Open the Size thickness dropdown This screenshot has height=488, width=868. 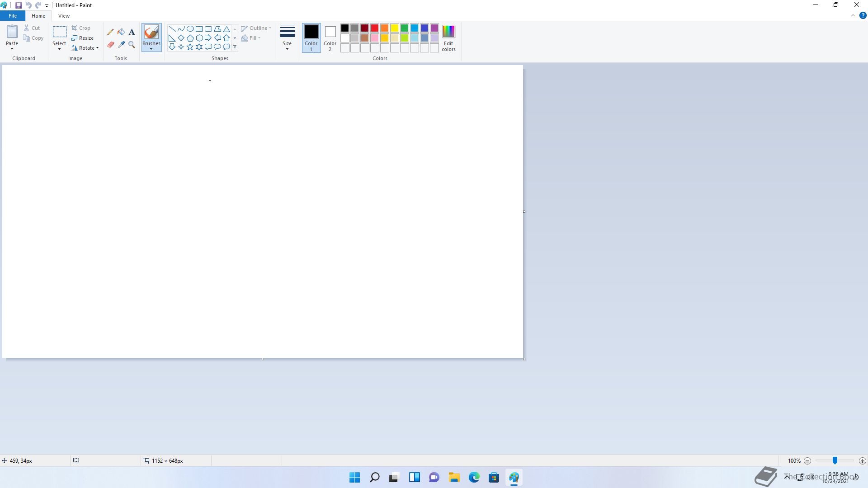coord(287,38)
